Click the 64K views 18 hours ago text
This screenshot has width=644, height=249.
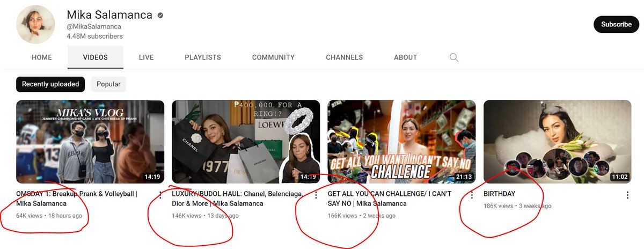(49, 216)
